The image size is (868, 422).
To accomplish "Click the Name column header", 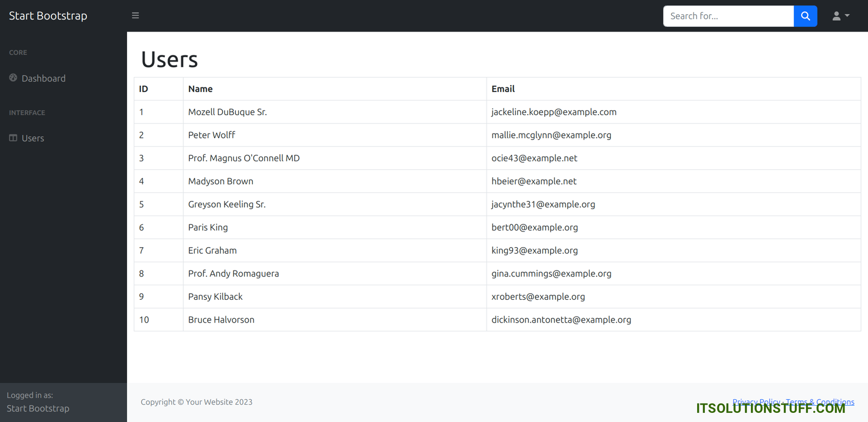I will (x=200, y=89).
